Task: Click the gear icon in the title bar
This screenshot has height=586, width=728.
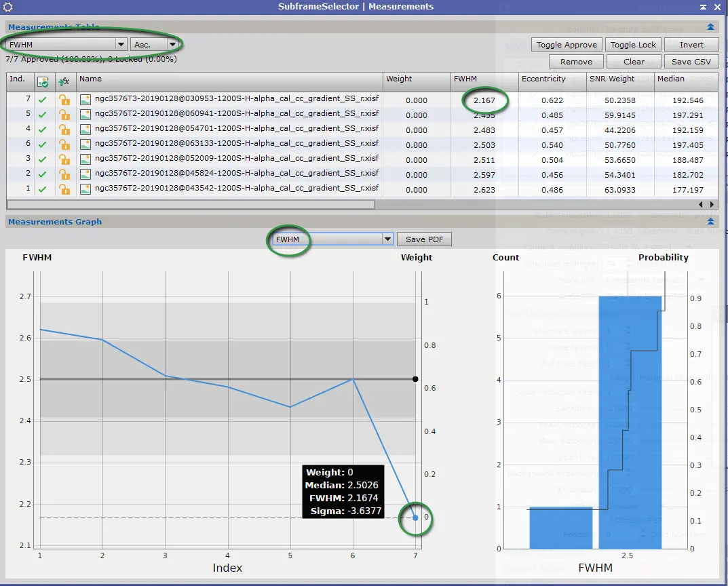Action: click(x=8, y=7)
